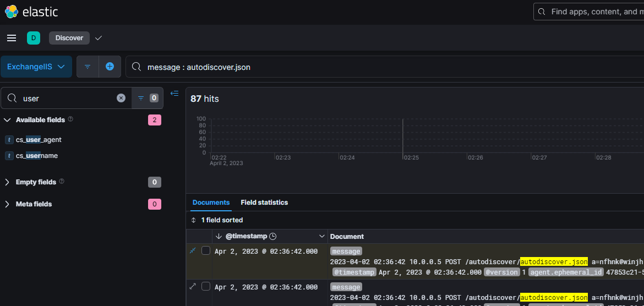Select the second document row checkbox
Image resolution: width=644 pixels, height=306 pixels.
[x=206, y=286]
